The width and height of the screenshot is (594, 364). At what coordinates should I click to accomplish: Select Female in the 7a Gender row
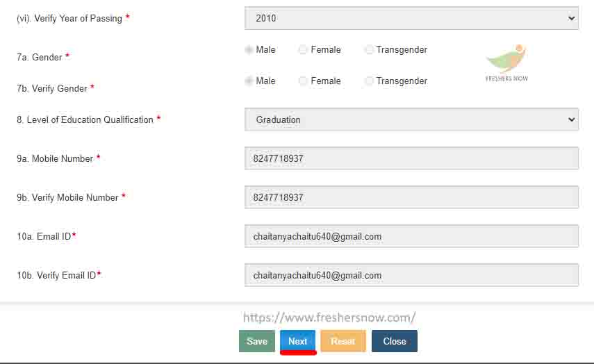pyautogui.click(x=303, y=49)
